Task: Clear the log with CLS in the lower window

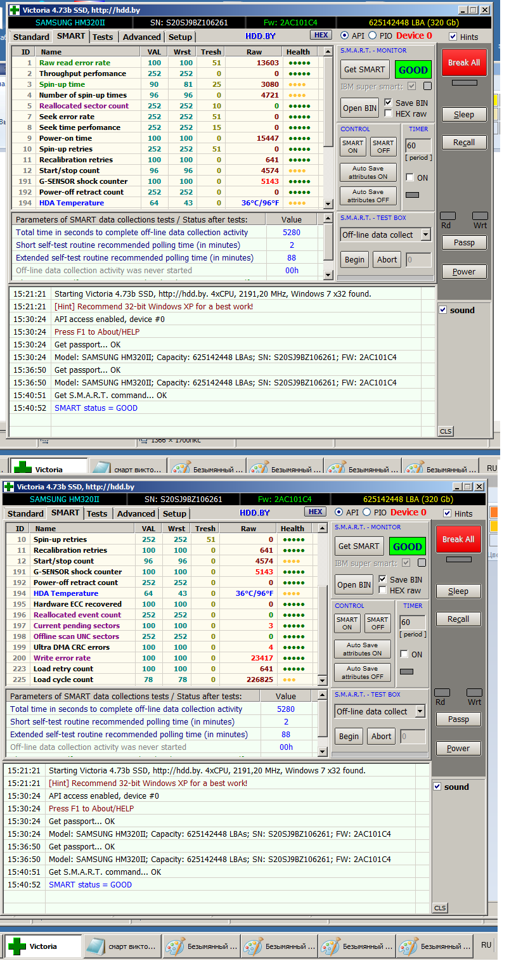Action: pos(440,908)
